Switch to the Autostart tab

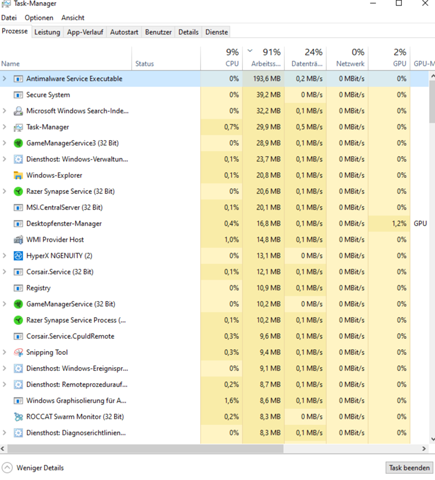(x=124, y=32)
